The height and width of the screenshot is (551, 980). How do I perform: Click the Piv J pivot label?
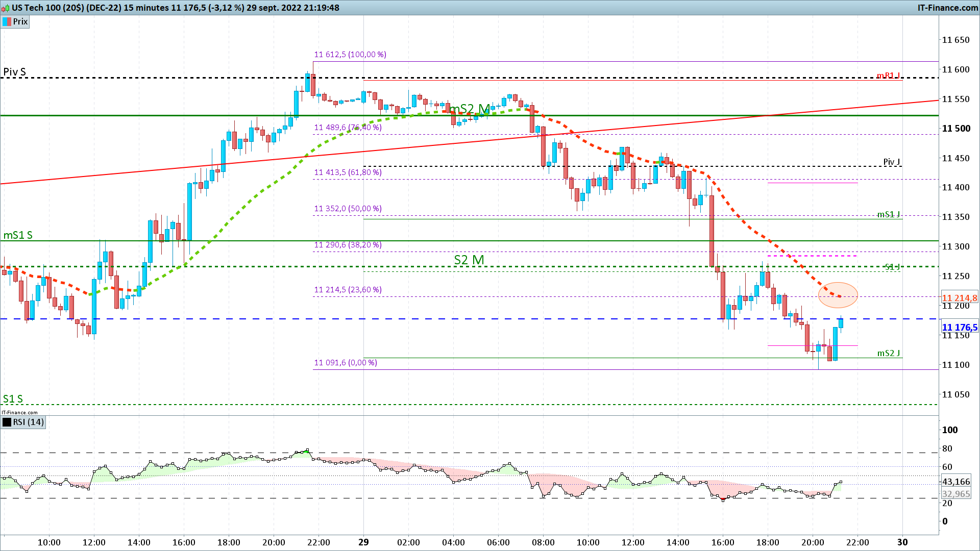(892, 162)
